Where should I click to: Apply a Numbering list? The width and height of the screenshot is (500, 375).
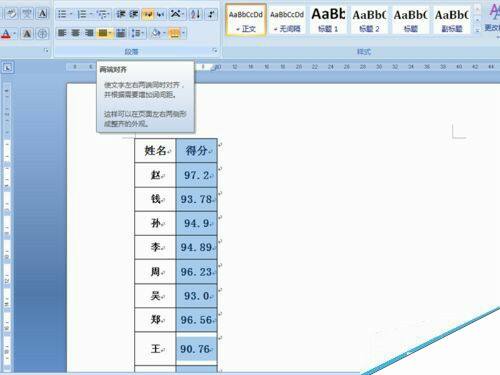tap(82, 14)
